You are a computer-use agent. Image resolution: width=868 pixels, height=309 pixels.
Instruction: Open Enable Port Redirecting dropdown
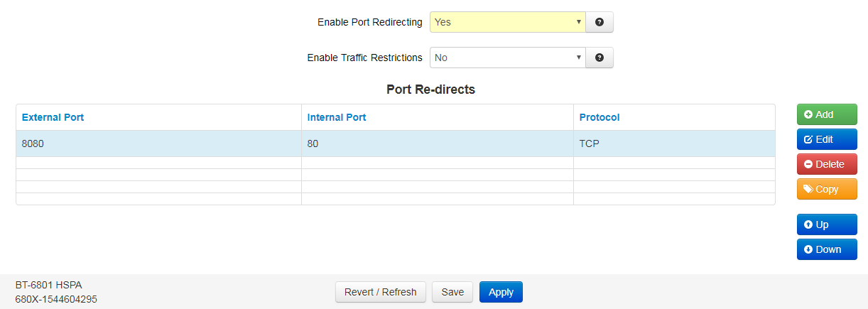tap(508, 22)
